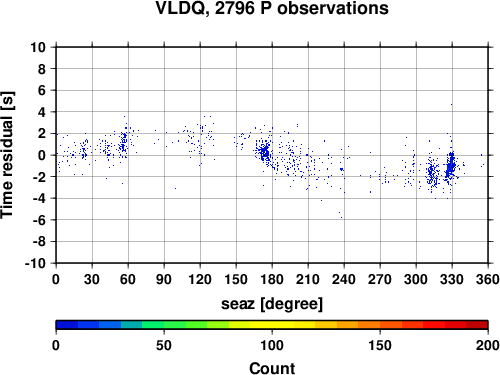Viewport: 500px width, 375px height.
Task: Click the x-axis tick label 60
Action: pos(128,279)
